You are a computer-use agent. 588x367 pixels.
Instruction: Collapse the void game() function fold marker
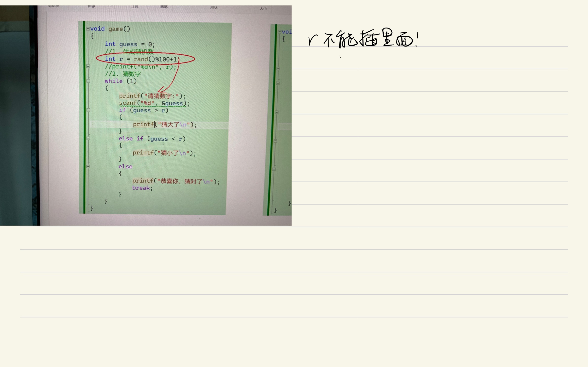(x=87, y=29)
